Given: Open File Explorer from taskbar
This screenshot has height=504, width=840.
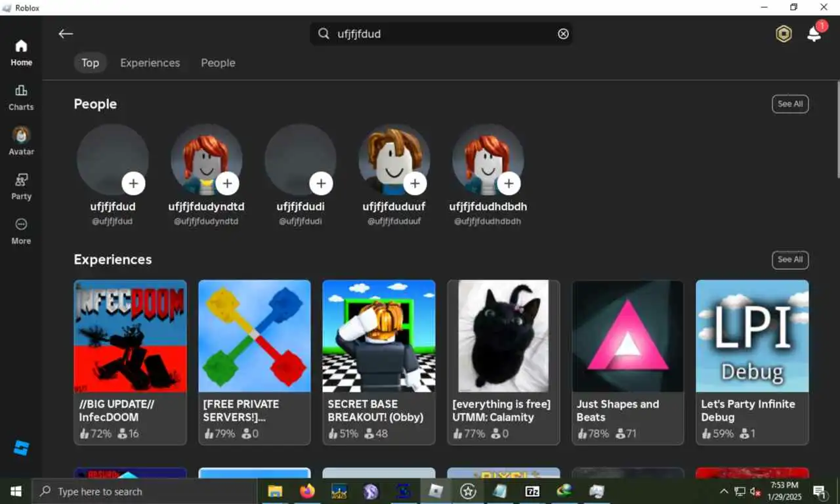Looking at the screenshot, I should tap(275, 492).
